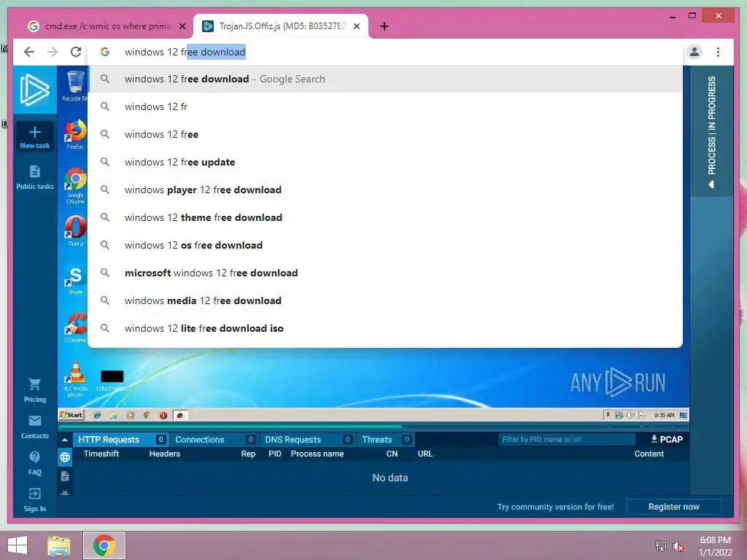Click the Firefox desktop shortcut
Screen dimensions: 747x560
point(75,134)
